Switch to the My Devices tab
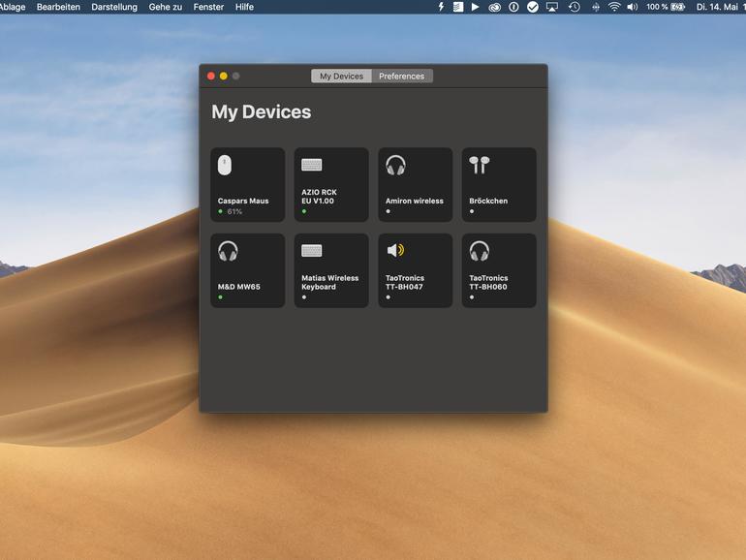The image size is (746, 560). pos(341,77)
